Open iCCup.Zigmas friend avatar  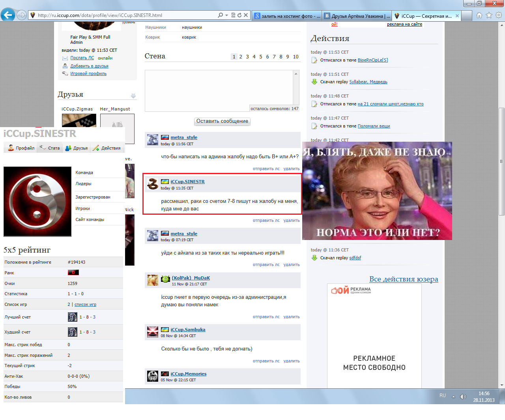pos(79,120)
